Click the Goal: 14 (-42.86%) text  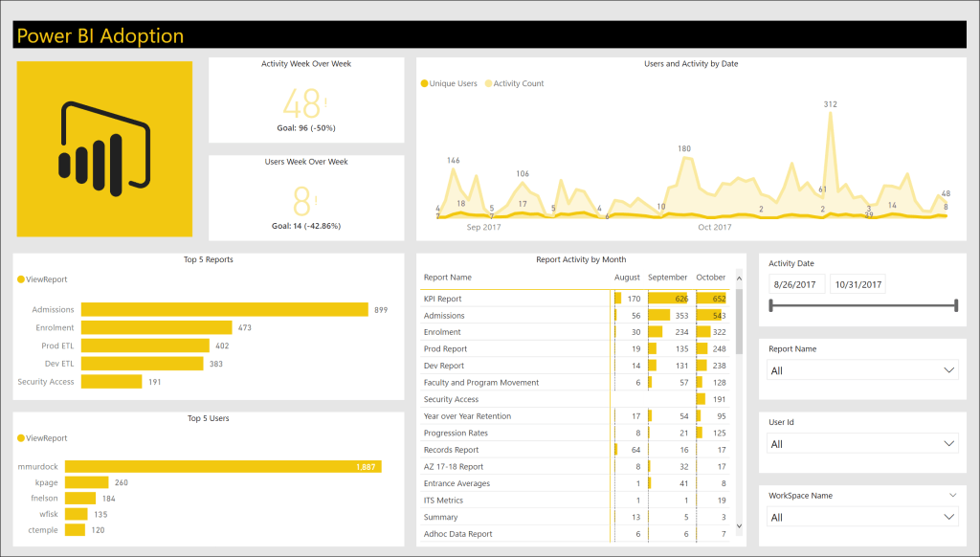(x=306, y=226)
